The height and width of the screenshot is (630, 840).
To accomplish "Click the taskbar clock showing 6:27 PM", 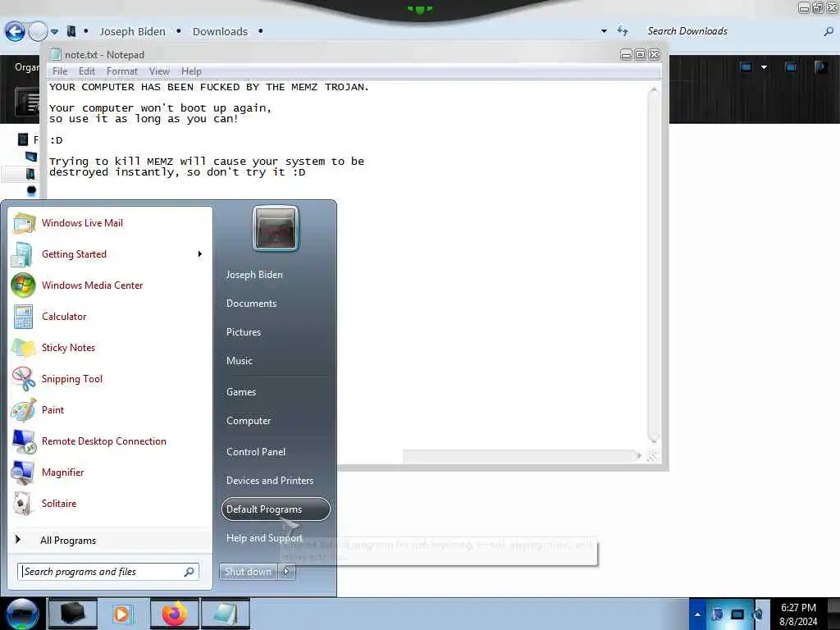I will (x=798, y=614).
